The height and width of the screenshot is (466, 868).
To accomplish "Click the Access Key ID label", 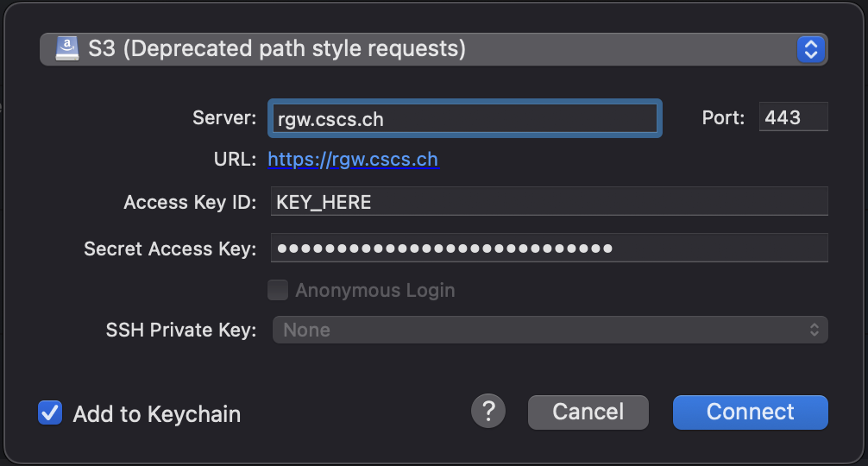I will click(190, 203).
